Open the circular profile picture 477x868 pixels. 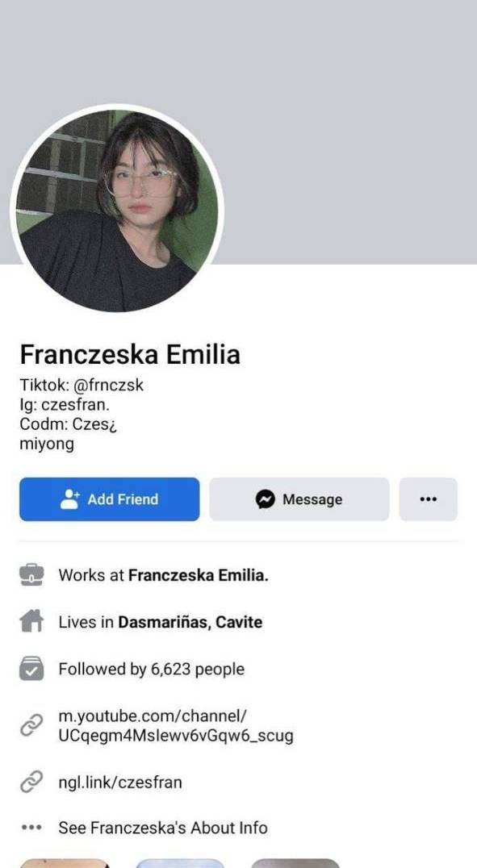[x=118, y=211]
